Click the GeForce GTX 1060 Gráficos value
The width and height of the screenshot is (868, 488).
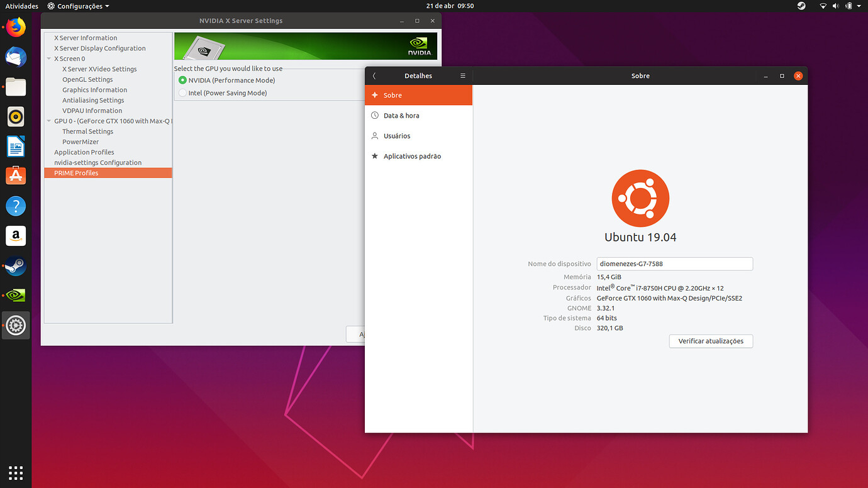click(669, 298)
